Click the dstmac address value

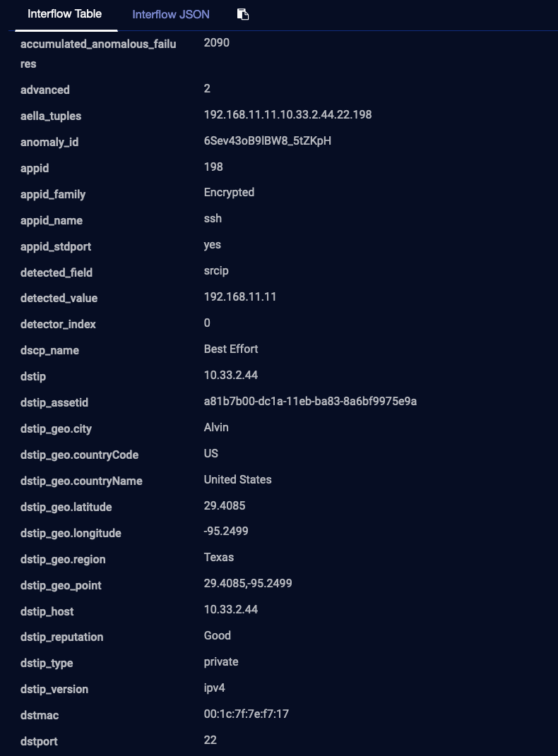tap(246, 714)
